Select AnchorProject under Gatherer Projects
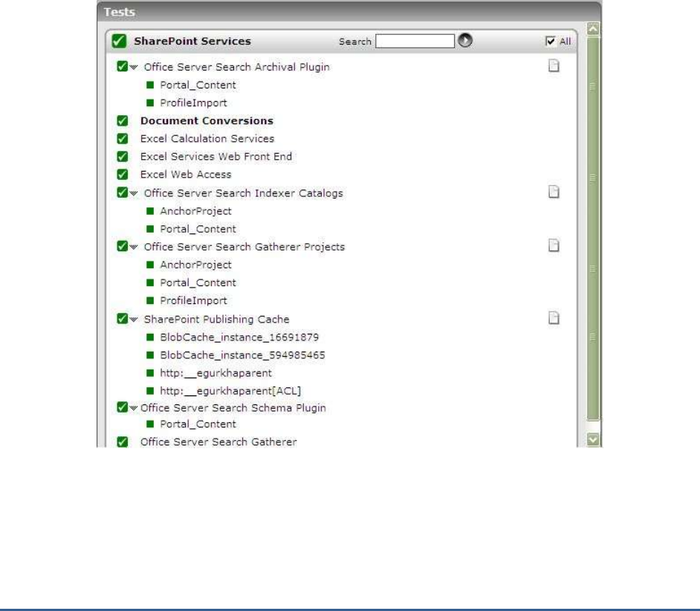 195,265
